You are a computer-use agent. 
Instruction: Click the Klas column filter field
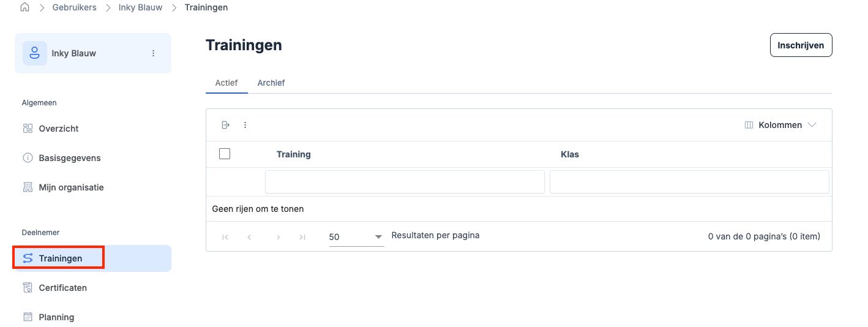pyautogui.click(x=689, y=182)
